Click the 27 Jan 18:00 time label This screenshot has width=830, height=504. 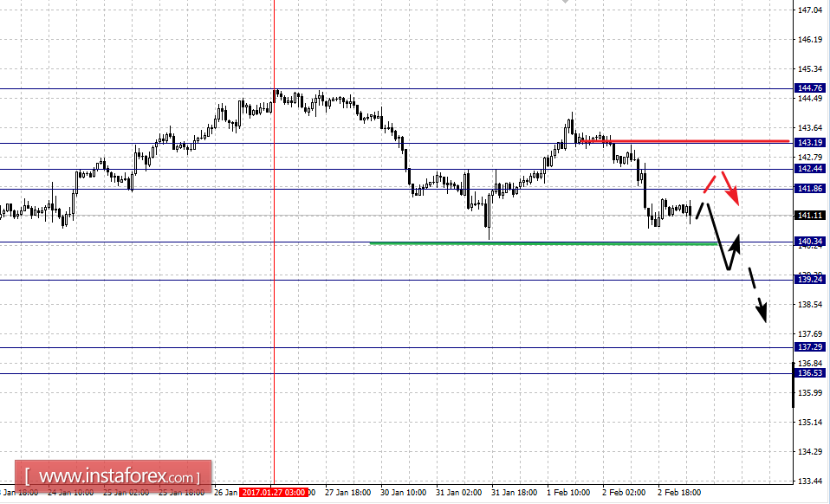[x=347, y=493]
